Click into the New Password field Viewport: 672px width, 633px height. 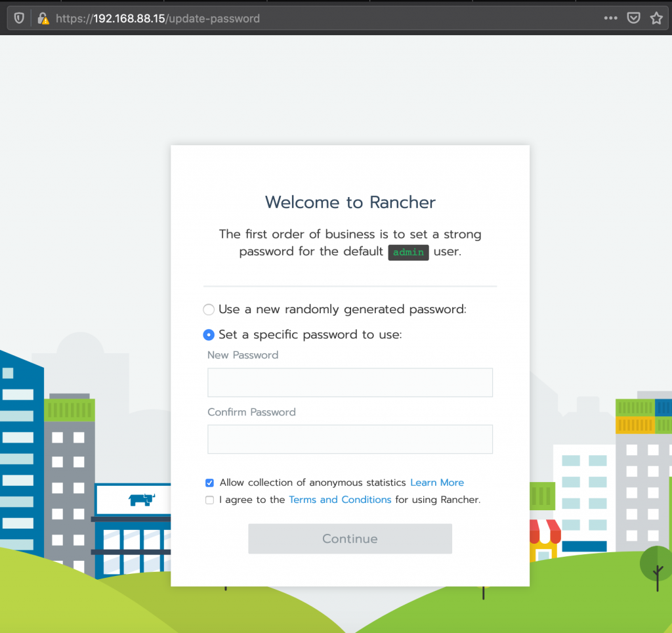(350, 382)
